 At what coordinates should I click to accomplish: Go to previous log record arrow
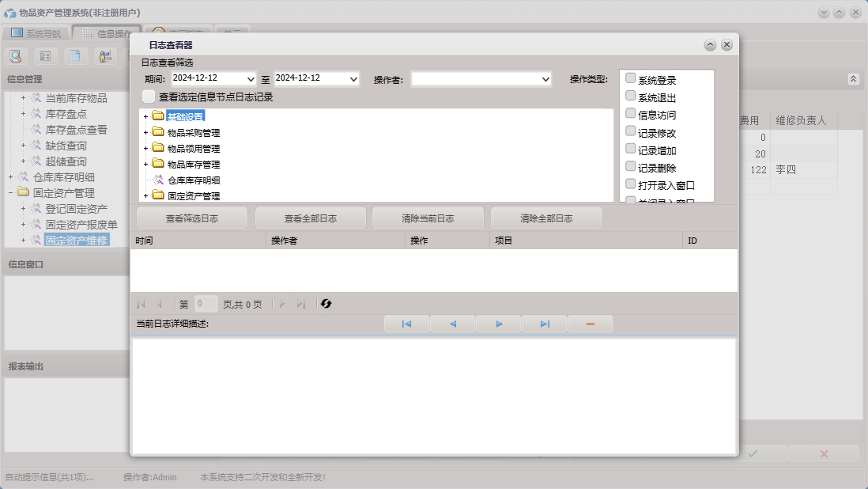coord(452,324)
